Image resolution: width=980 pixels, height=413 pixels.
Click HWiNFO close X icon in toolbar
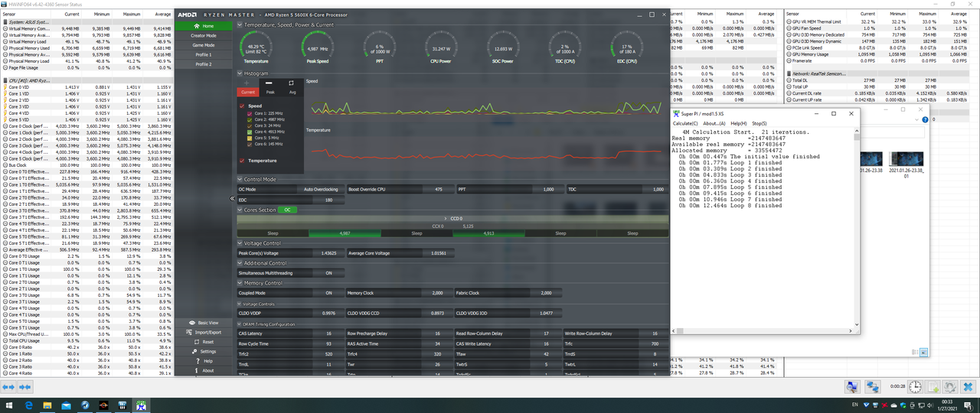click(x=969, y=388)
